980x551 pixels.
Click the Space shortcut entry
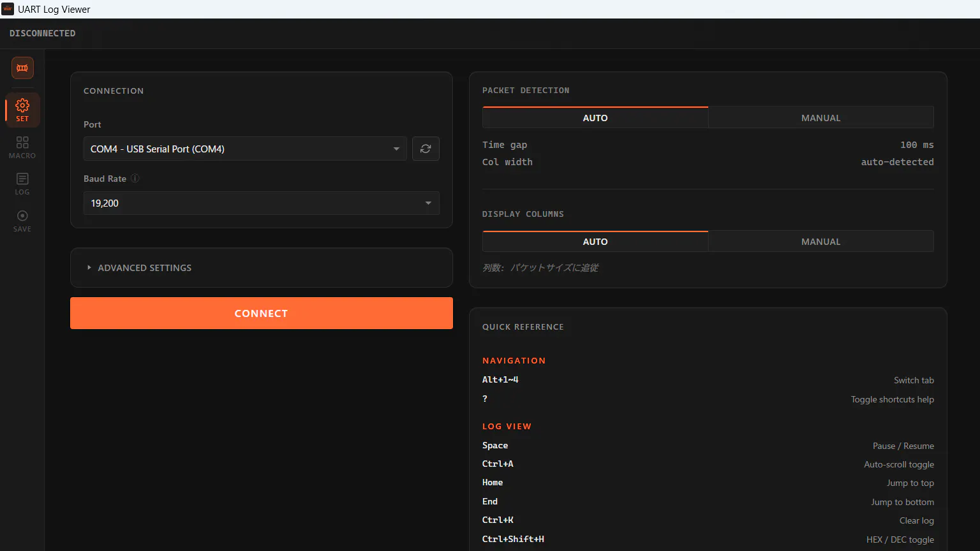click(x=495, y=445)
